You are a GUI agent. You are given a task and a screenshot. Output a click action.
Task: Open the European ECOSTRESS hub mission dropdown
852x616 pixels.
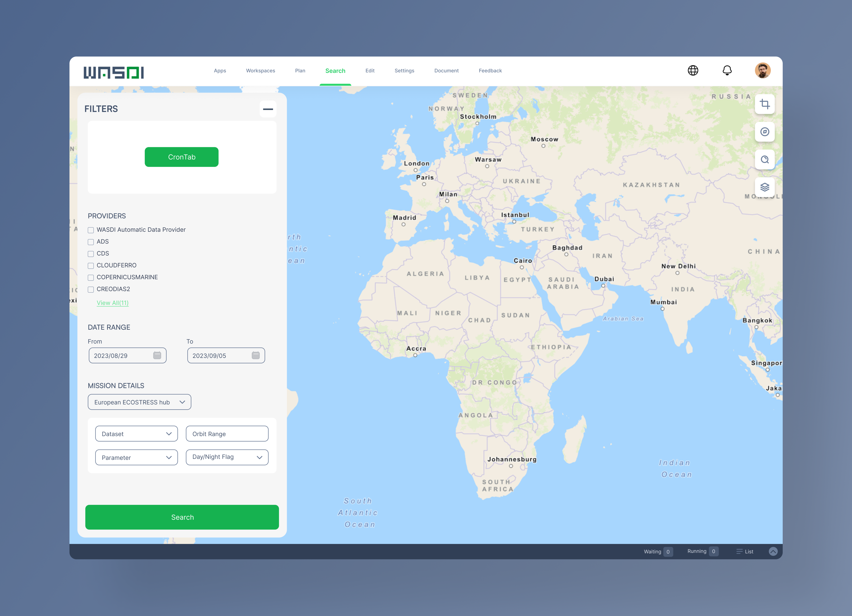tap(139, 402)
